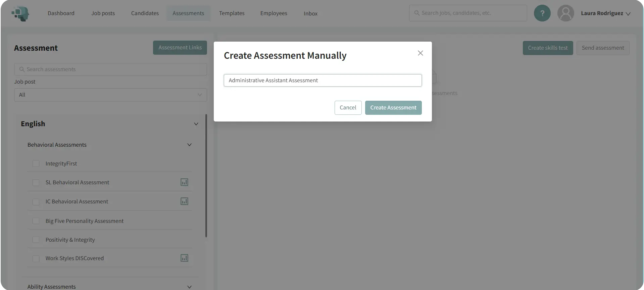Close the Create Assessment Manually dialog

tap(420, 53)
